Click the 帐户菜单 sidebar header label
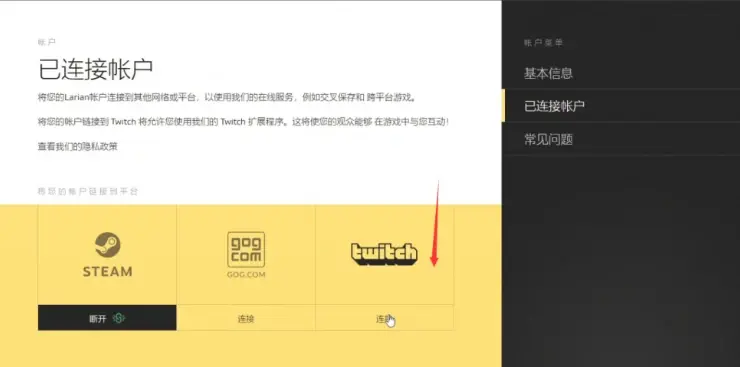This screenshot has width=740, height=367. 544,42
